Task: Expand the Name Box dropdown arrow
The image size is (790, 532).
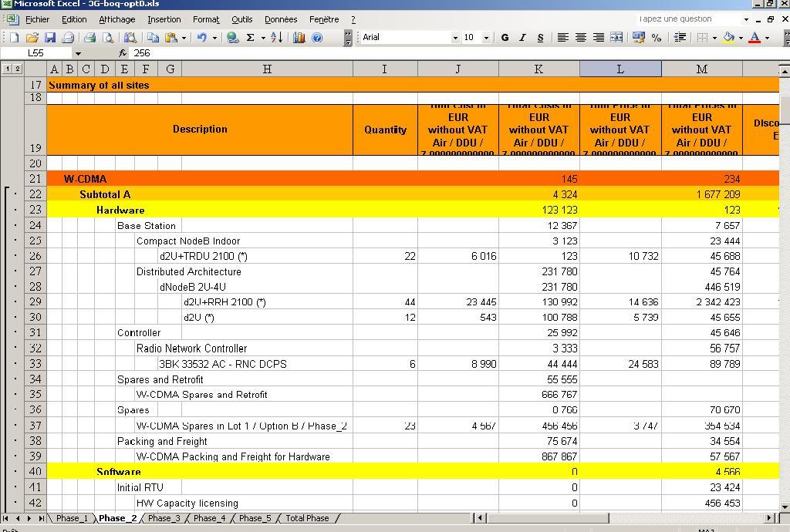Action: [x=78, y=53]
